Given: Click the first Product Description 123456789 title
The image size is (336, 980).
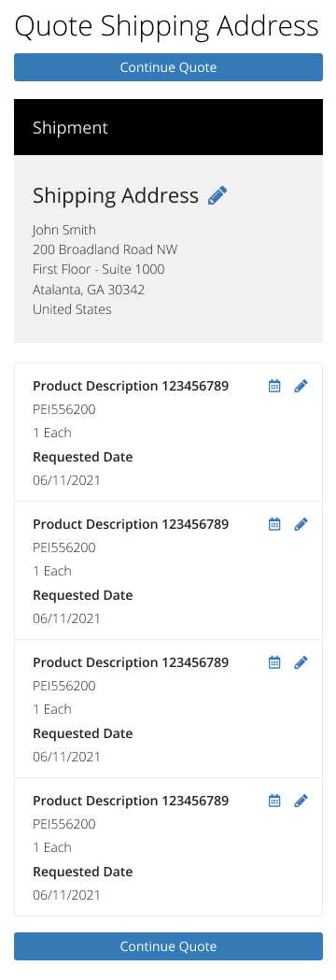Looking at the screenshot, I should pyautogui.click(x=131, y=386).
